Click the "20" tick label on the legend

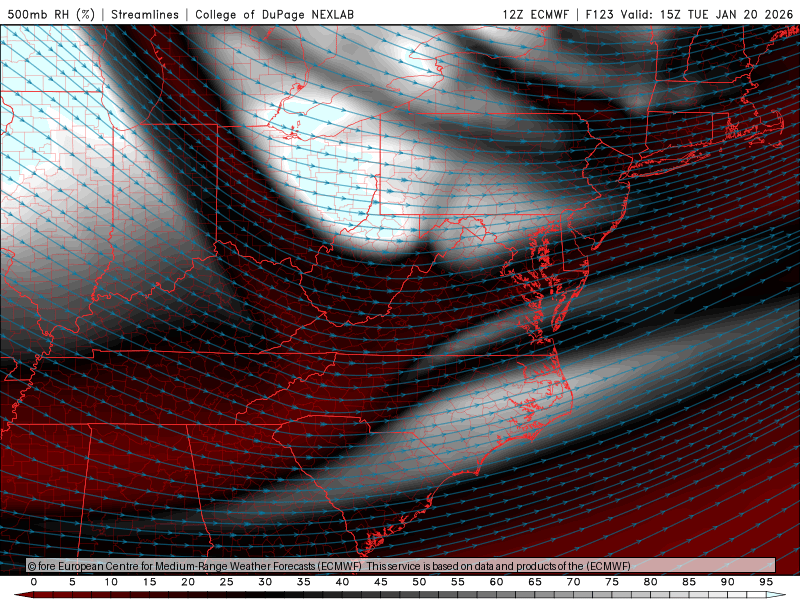(188, 582)
